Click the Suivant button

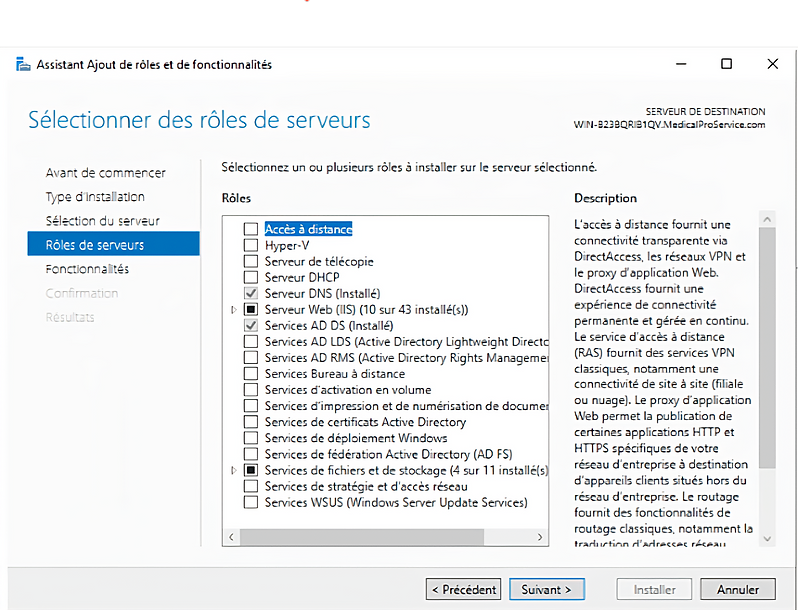547,589
